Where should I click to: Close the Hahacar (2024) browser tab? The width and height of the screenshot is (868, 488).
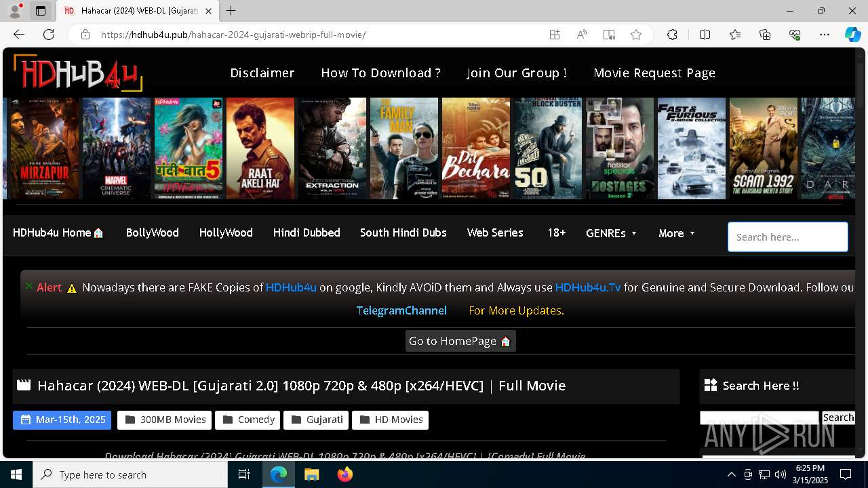(x=208, y=11)
